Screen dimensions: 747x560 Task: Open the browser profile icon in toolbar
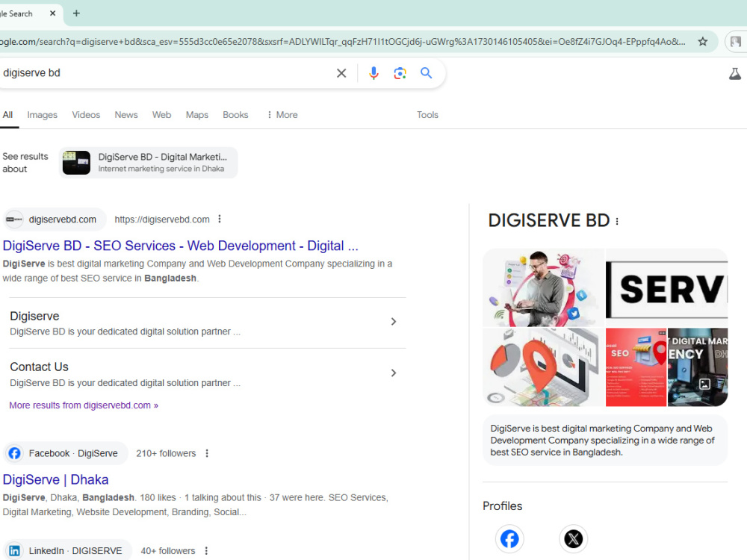(x=736, y=41)
